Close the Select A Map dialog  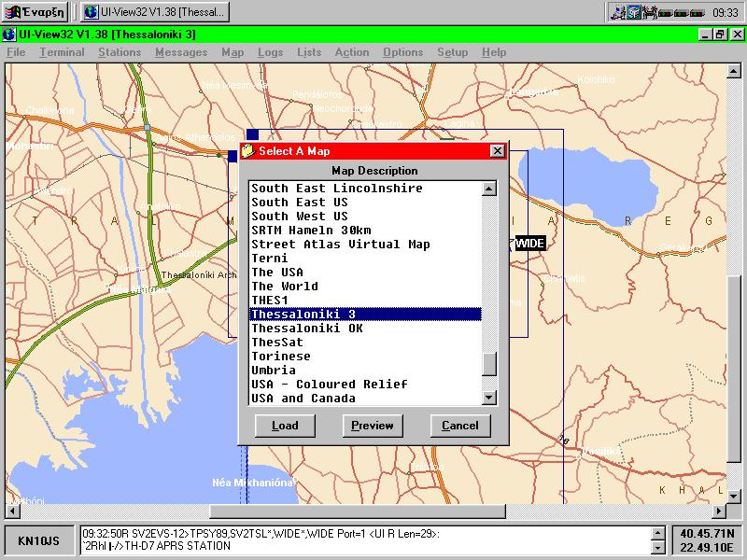[497, 151]
